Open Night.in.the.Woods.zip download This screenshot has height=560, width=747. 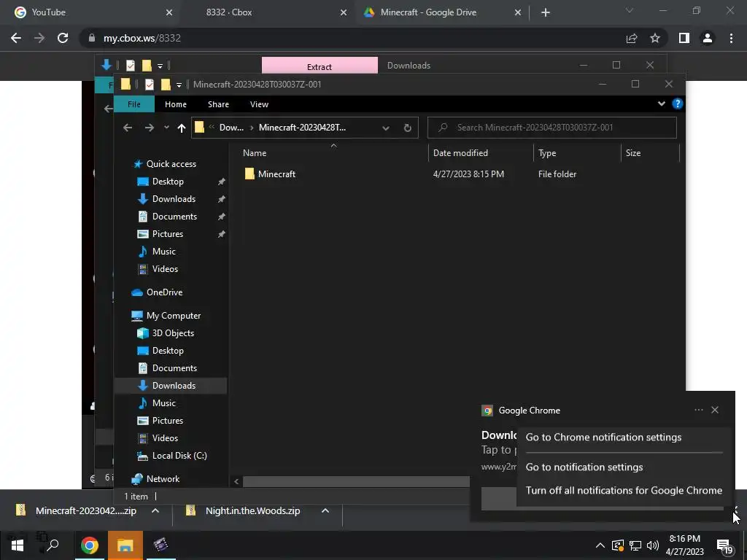(x=244, y=511)
